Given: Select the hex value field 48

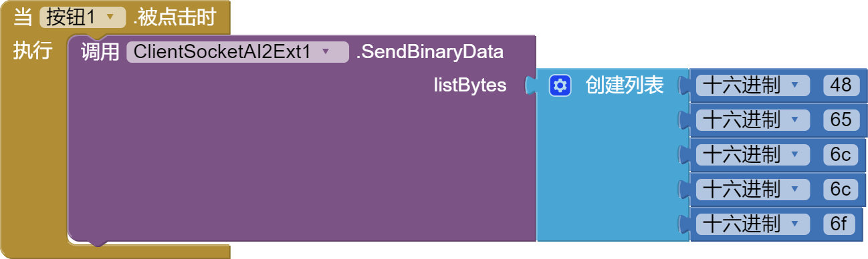Looking at the screenshot, I should 841,85.
